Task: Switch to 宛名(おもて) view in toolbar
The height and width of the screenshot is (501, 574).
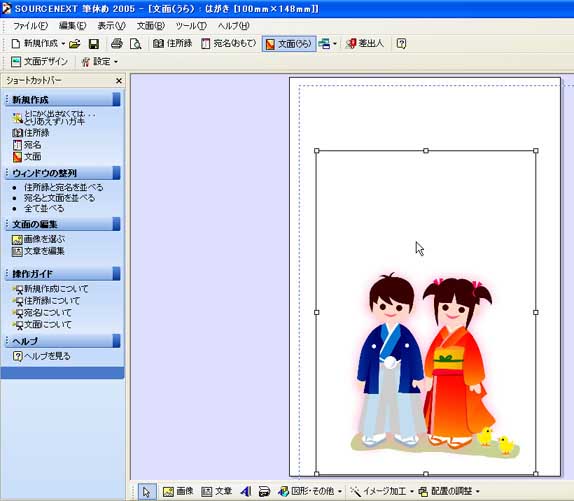Action: [x=229, y=44]
